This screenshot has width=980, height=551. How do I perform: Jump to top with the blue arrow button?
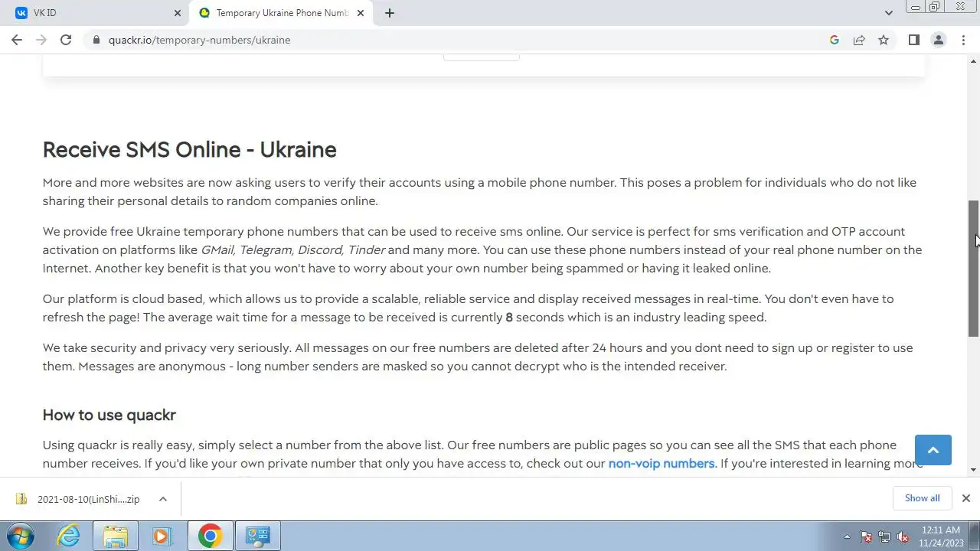click(x=933, y=450)
